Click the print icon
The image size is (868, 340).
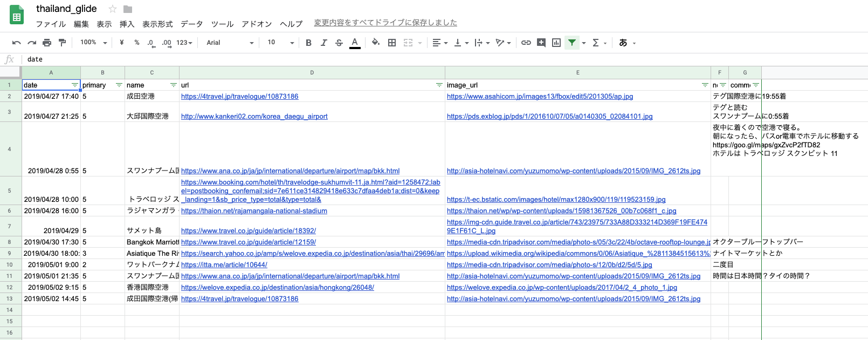click(47, 43)
